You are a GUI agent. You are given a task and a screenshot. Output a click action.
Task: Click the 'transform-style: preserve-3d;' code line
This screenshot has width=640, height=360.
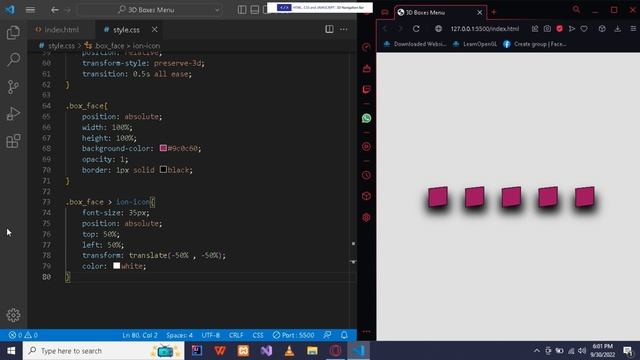[143, 63]
